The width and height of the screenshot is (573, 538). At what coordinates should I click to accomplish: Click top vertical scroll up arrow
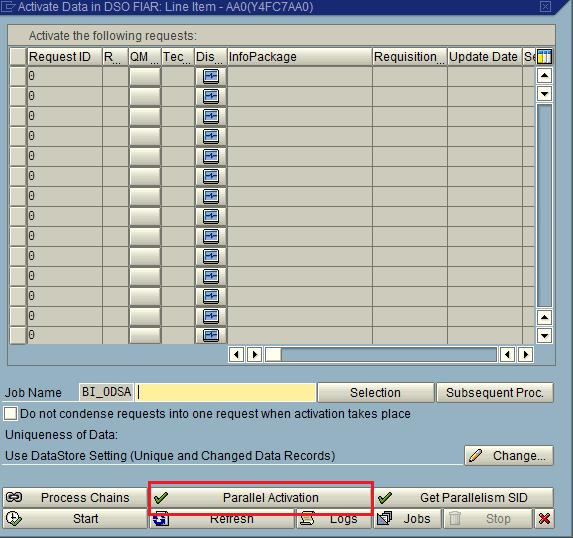tap(544, 76)
